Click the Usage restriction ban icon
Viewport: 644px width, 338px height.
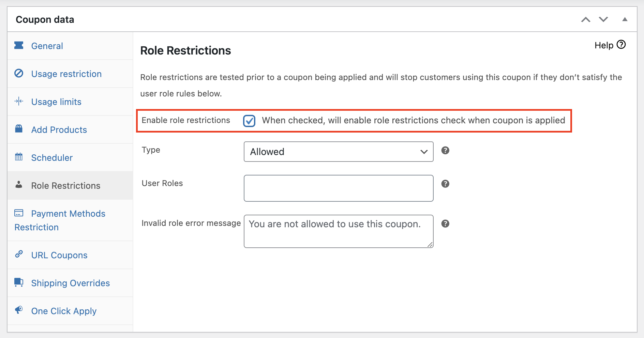click(x=19, y=73)
